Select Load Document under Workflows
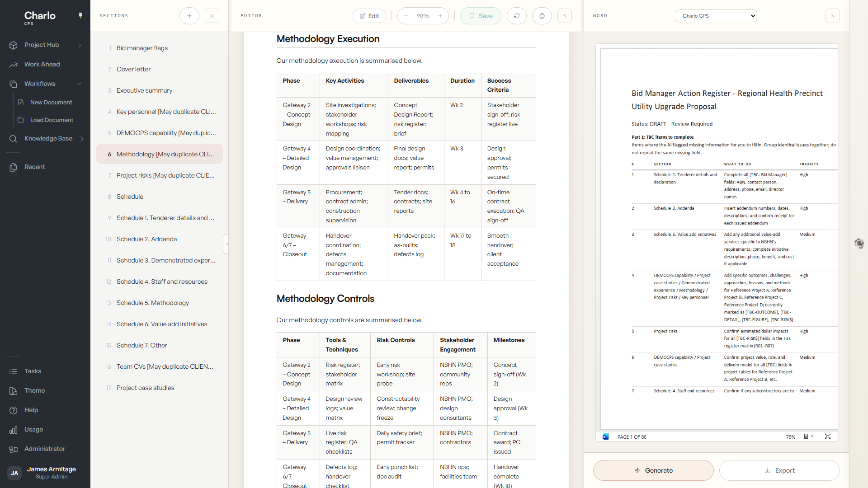This screenshot has width=868, height=488. click(51, 120)
